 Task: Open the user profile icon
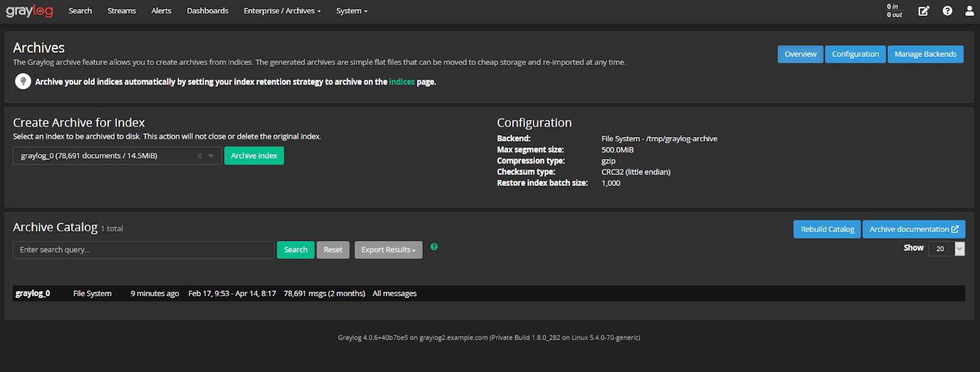pyautogui.click(x=970, y=11)
